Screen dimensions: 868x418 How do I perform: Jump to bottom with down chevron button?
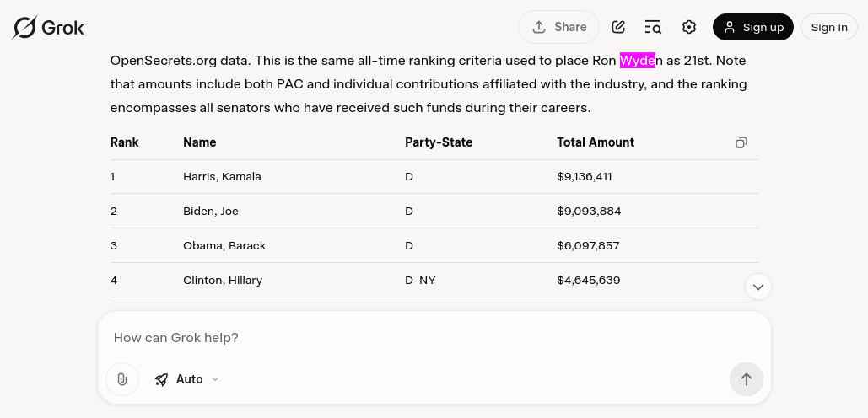tap(758, 287)
